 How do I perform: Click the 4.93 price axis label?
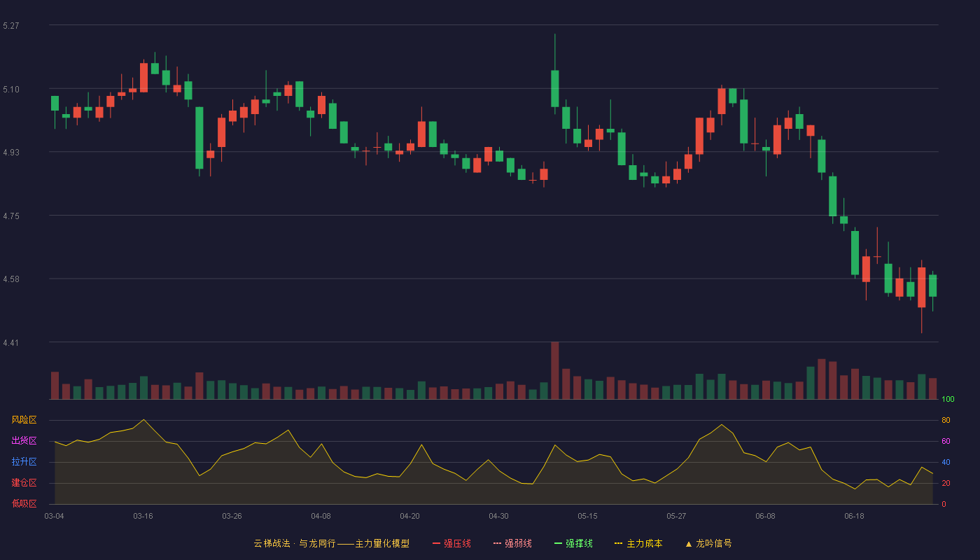11,153
